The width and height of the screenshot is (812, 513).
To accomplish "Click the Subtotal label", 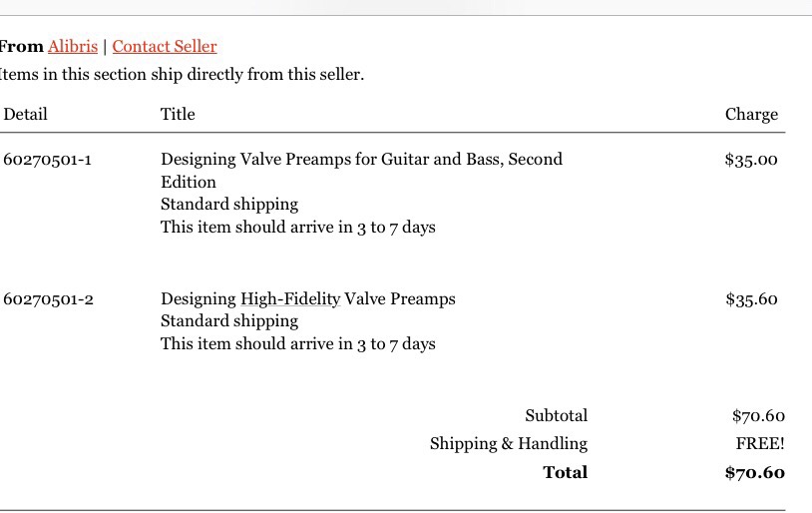I will 557,415.
